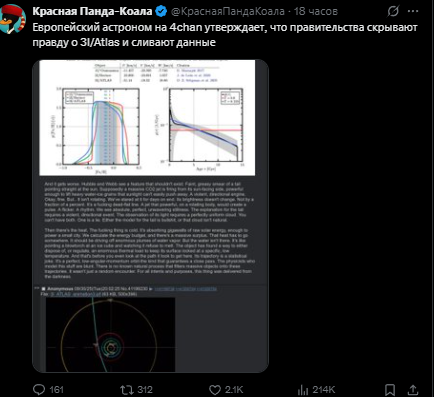Click the Grok slashed-circle icon
Viewport: 434px width, 397px height.
393,11
